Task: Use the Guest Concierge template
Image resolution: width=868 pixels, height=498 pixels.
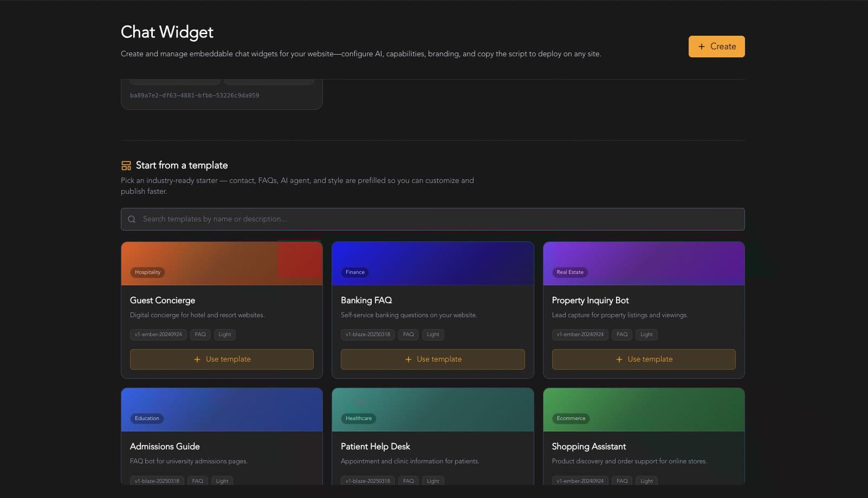Action: pos(222,359)
